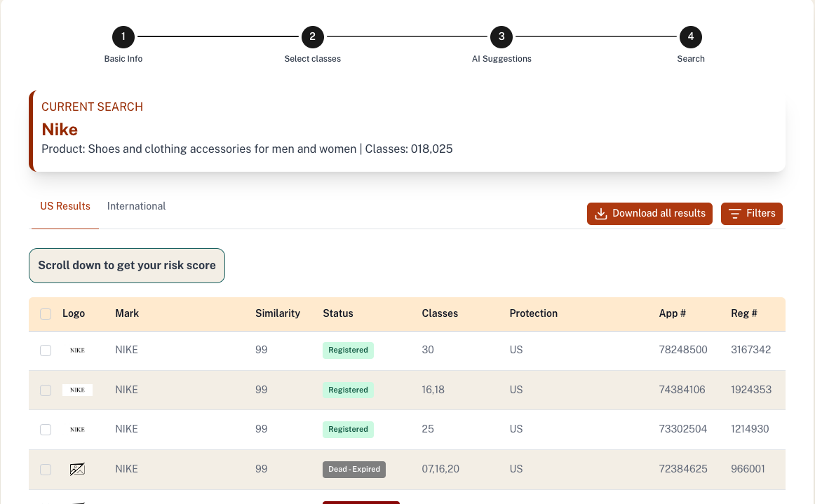Click the Registered badge for class 25
Viewport: 815px width, 504px height.
[x=349, y=430]
